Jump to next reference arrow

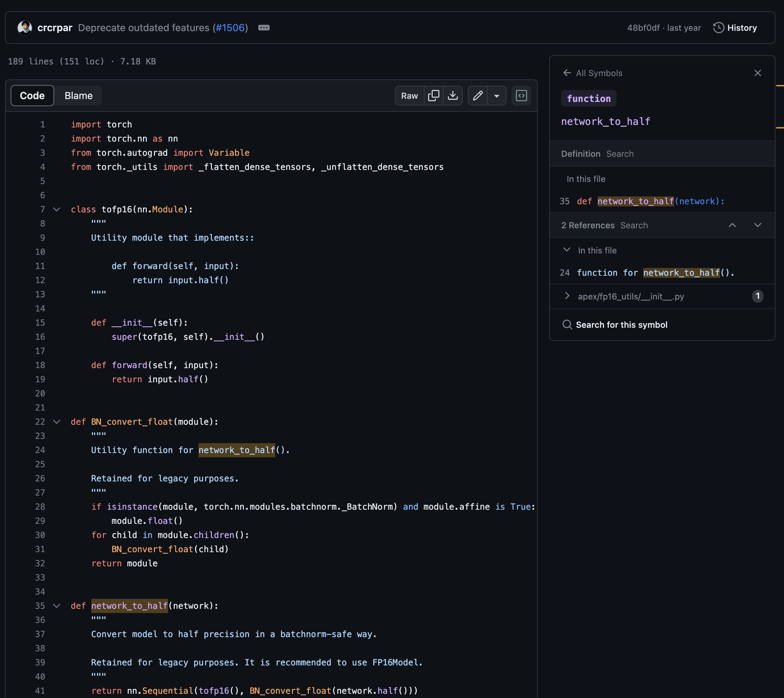(x=757, y=225)
